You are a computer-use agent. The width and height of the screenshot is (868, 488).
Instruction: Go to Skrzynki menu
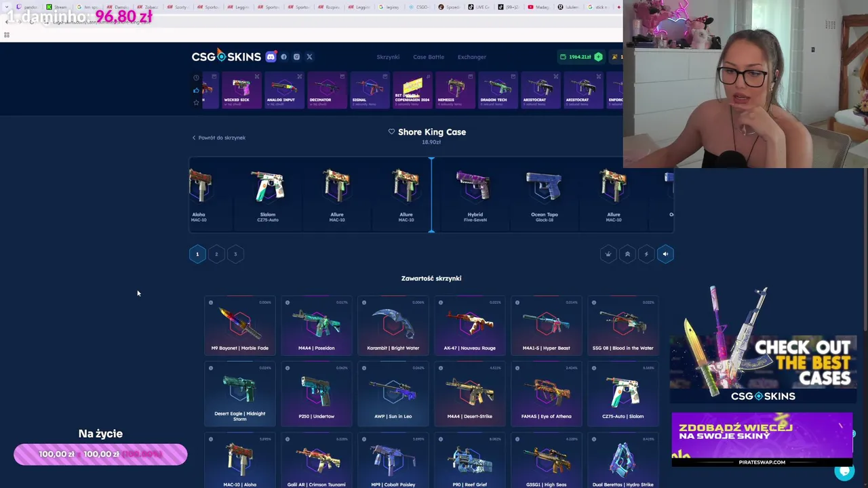pyautogui.click(x=388, y=57)
